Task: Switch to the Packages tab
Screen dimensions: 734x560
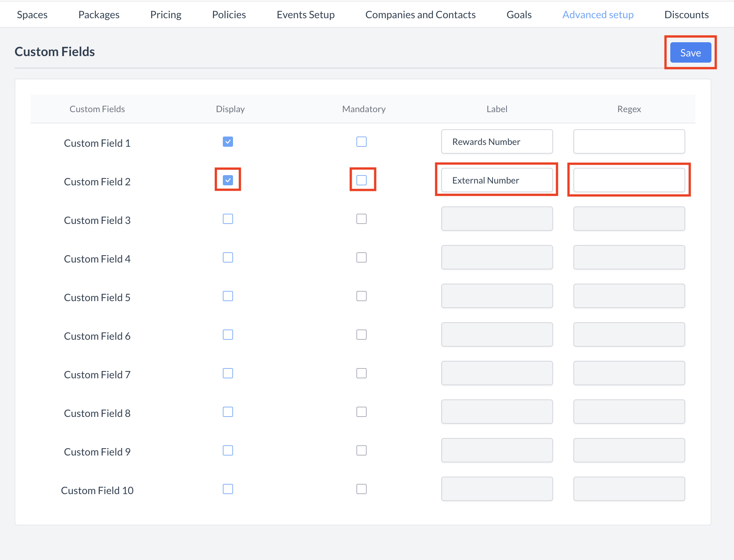Action: coord(99,15)
